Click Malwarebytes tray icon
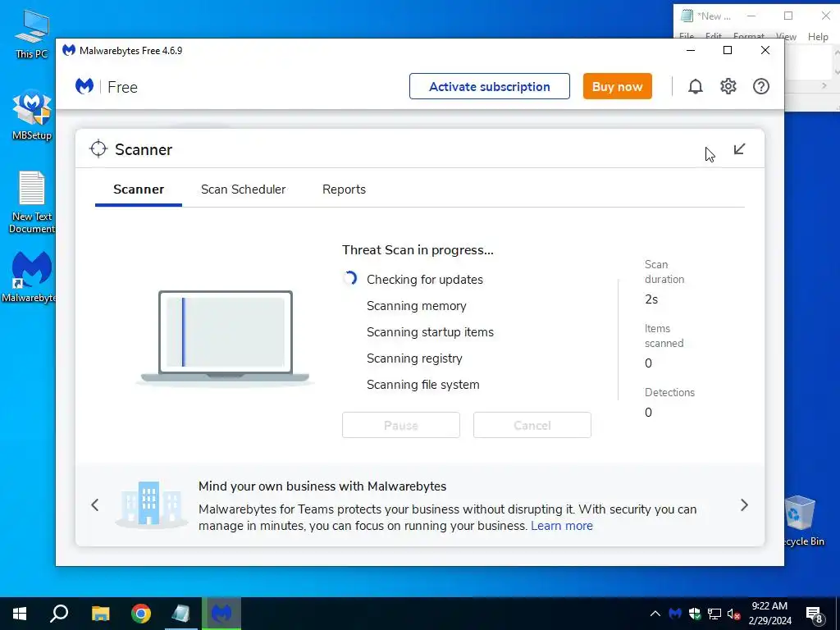The image size is (840, 630). (x=675, y=614)
